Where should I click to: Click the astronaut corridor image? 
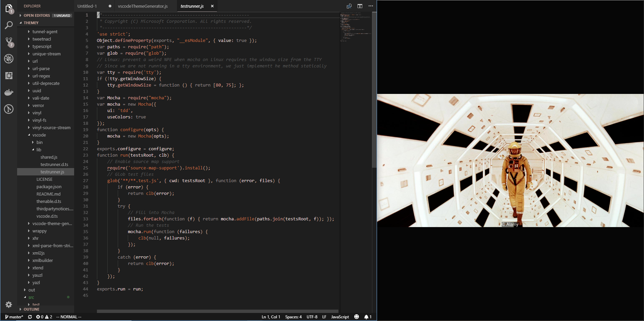pyautogui.click(x=510, y=160)
